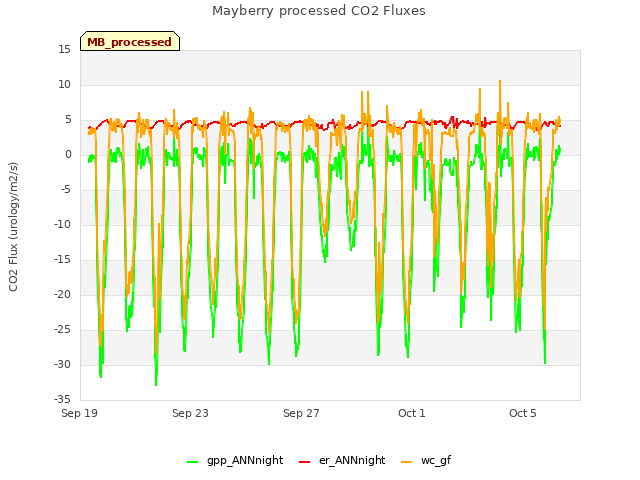
Task: Toggle gpp_ANNnight series in legend
Action: (244, 461)
